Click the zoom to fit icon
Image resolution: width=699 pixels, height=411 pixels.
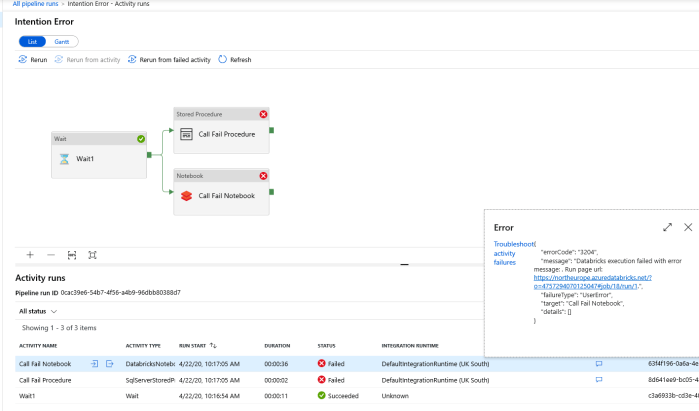coord(72,255)
